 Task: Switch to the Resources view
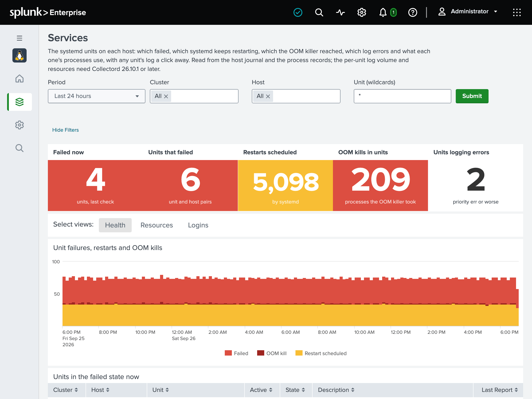pos(156,225)
